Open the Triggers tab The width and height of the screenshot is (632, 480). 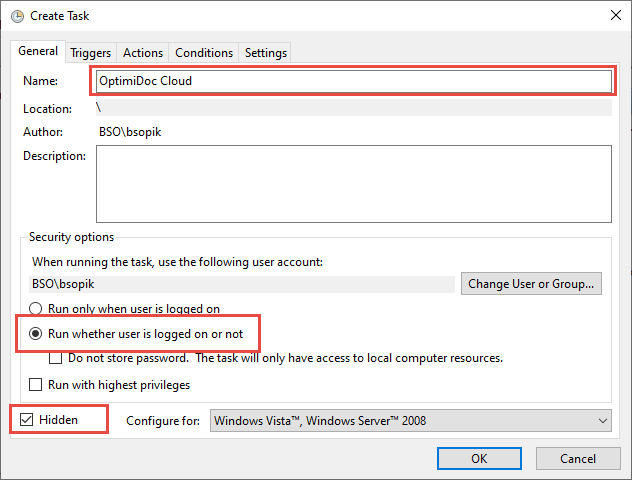coord(90,53)
